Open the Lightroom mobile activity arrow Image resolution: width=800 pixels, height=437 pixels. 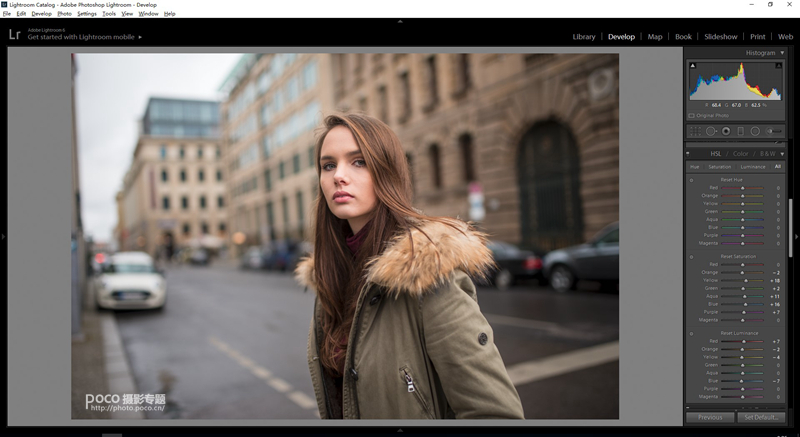click(140, 37)
